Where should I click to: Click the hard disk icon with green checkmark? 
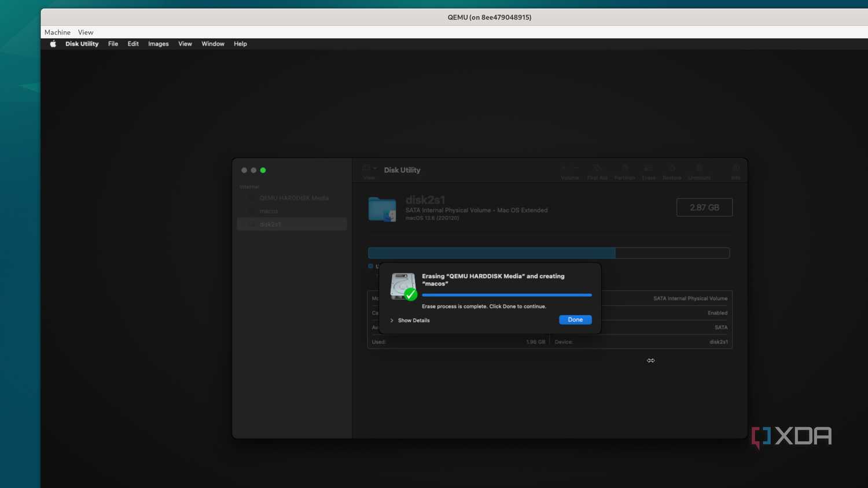[403, 287]
